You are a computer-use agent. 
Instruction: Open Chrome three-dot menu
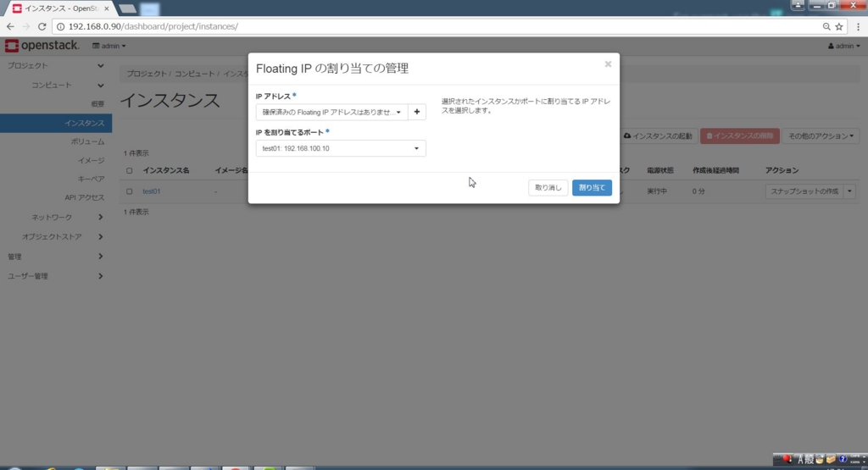(x=859, y=26)
